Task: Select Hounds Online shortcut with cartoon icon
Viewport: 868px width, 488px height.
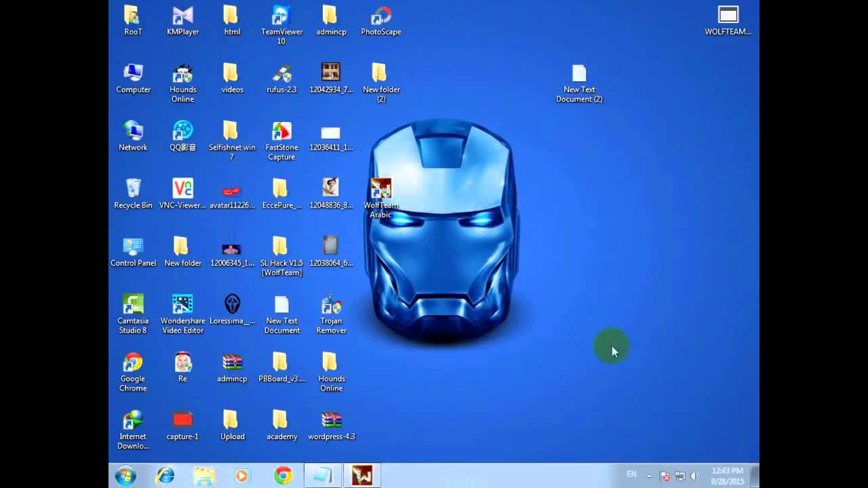Action: [182, 83]
